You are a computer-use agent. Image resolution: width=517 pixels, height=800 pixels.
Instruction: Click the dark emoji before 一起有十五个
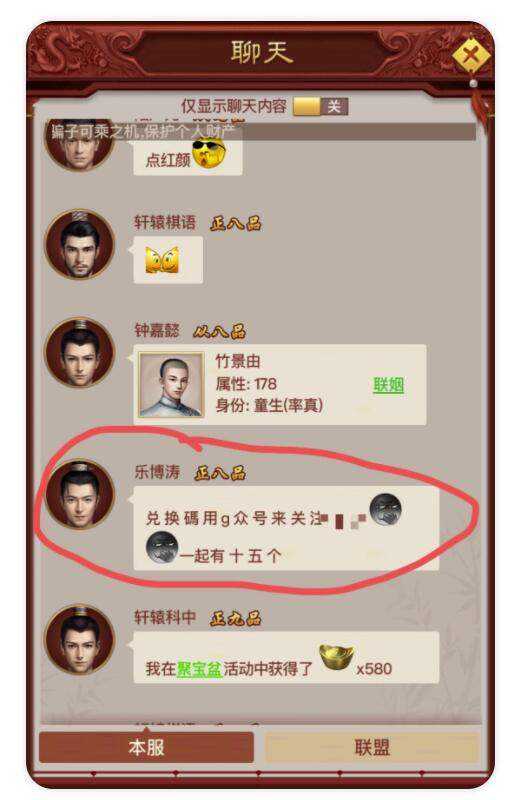(162, 547)
